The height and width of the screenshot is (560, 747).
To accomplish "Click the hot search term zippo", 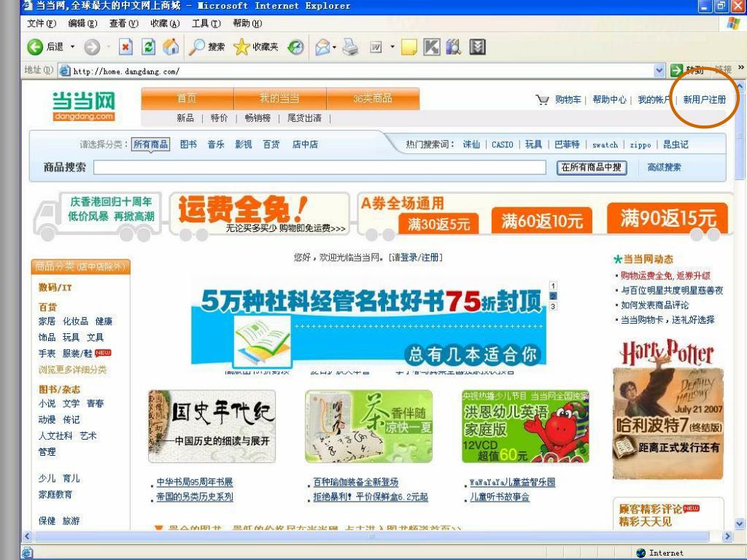I will point(640,145).
